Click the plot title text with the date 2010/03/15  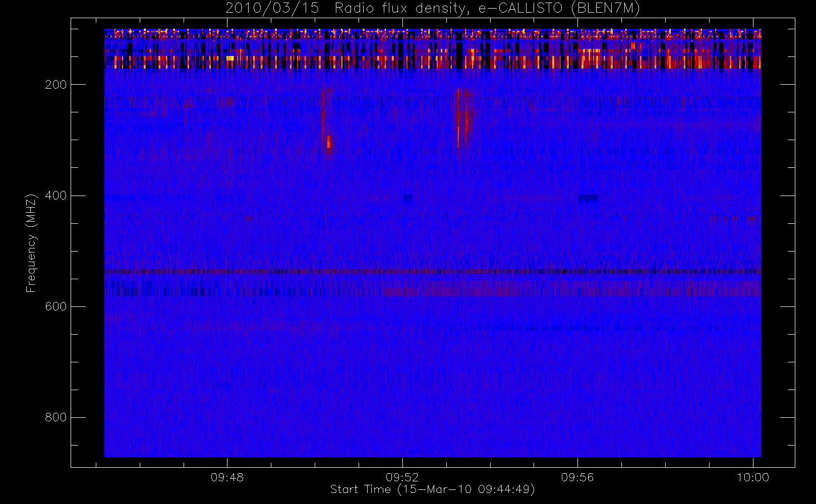click(433, 9)
